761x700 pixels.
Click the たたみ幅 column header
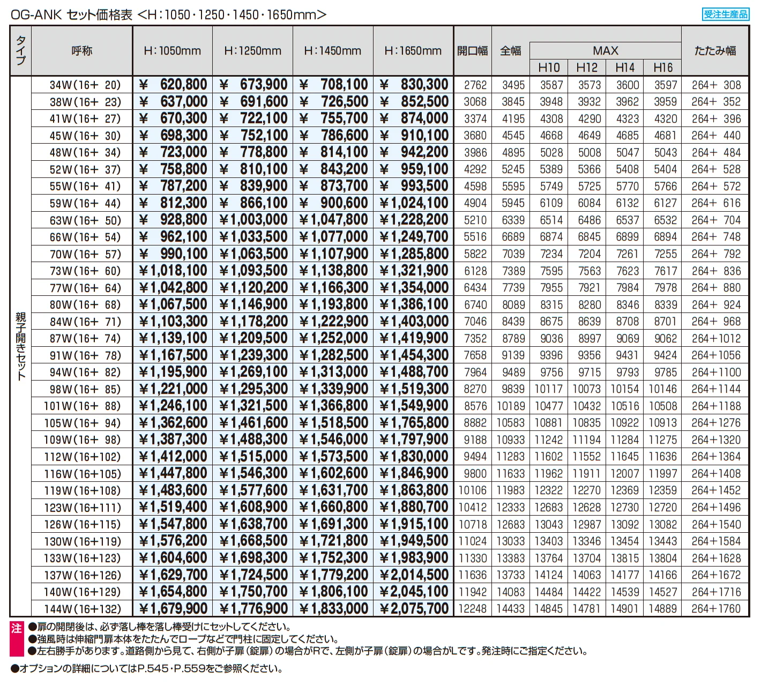(x=715, y=51)
